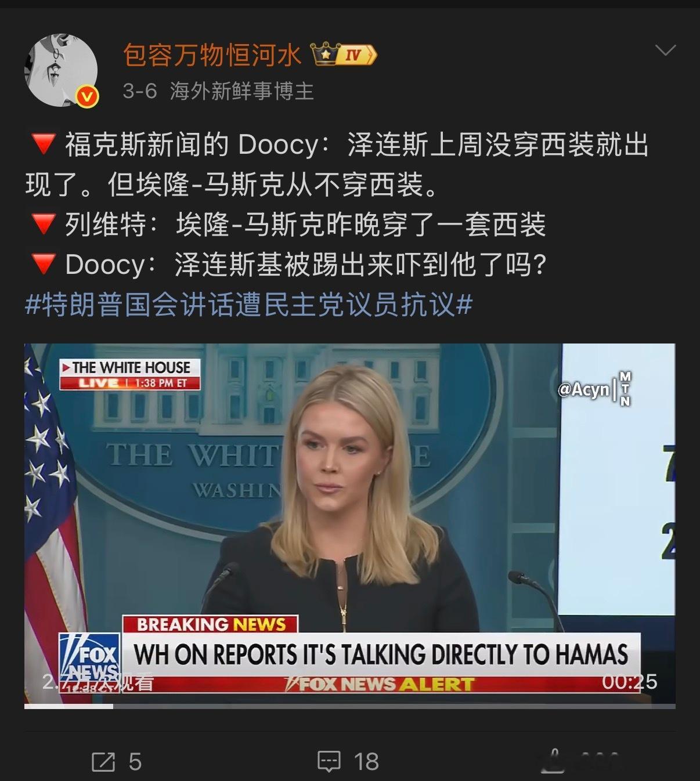The image size is (700, 781).
Task: Play the Fox News briefing video
Action: point(350,523)
